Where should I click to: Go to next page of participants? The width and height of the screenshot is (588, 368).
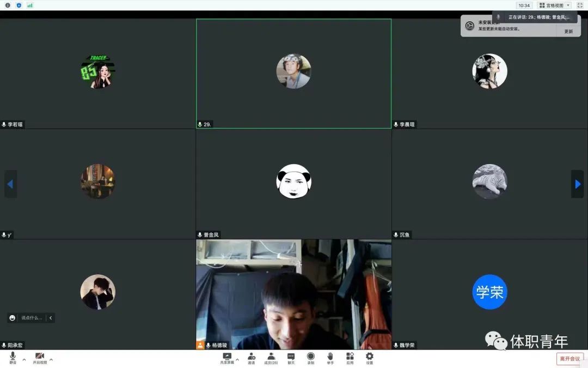[x=577, y=184]
